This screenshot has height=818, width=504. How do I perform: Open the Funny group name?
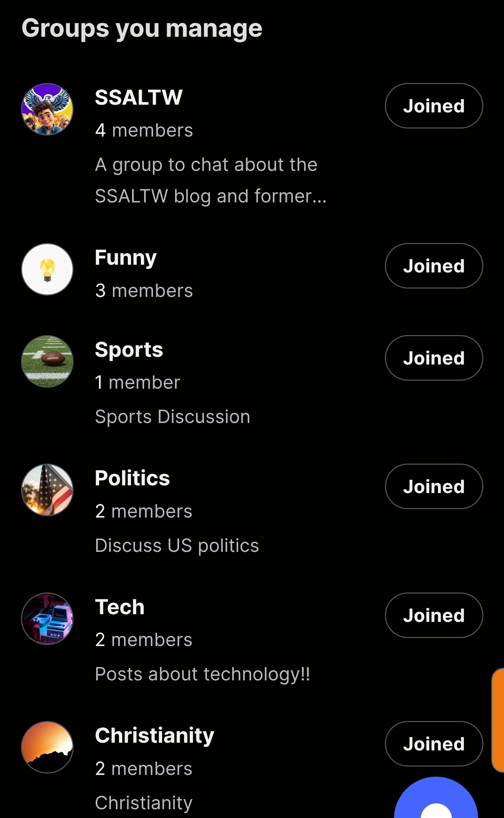pos(126,258)
